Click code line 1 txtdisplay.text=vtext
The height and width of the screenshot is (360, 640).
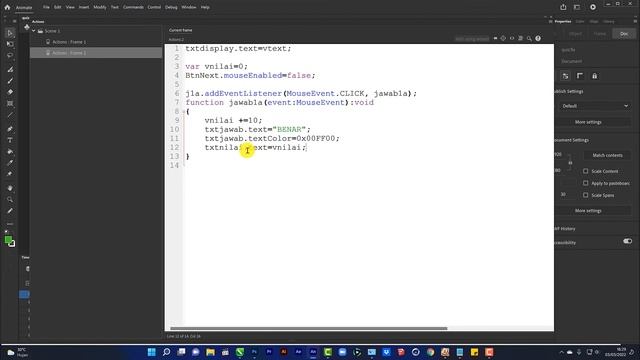click(x=238, y=49)
